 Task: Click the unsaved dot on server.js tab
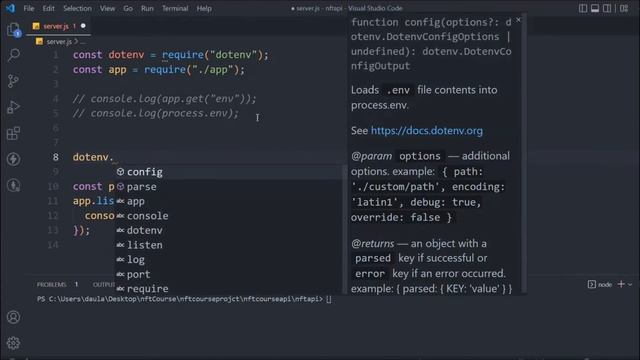tap(83, 26)
